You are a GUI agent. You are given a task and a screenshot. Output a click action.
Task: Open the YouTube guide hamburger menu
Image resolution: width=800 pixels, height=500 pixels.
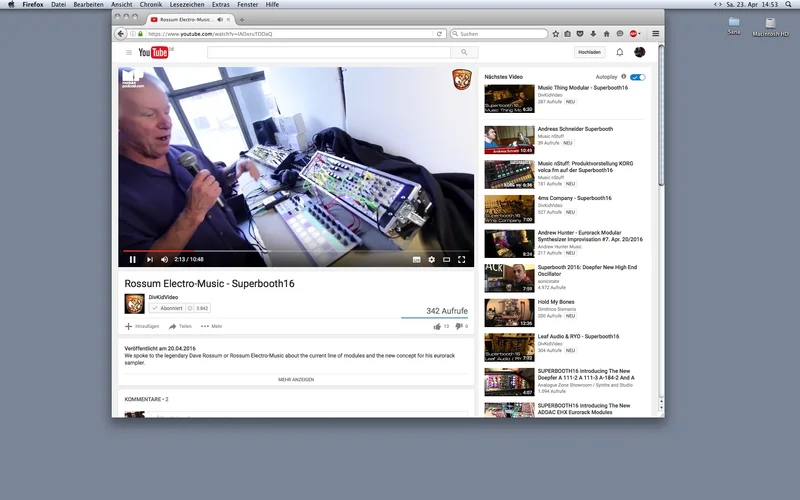[x=129, y=53]
